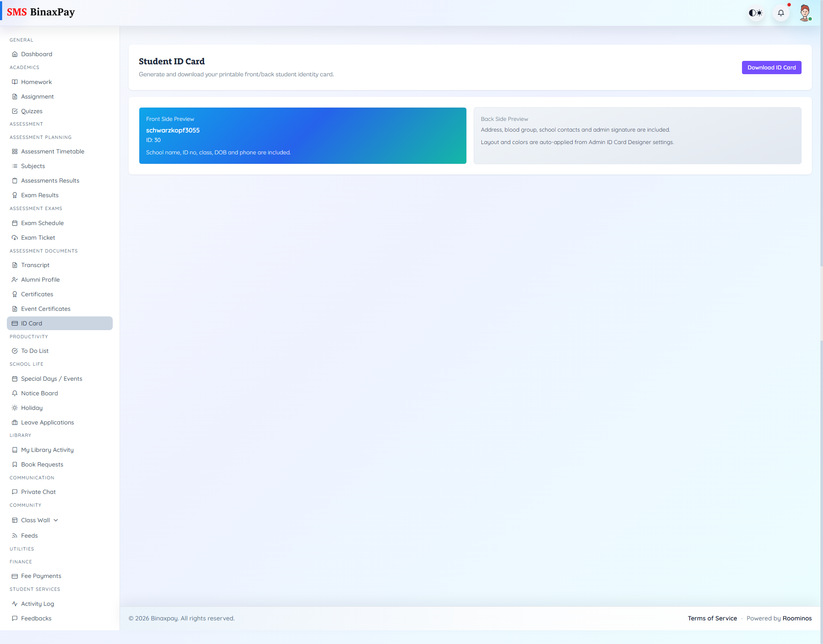The image size is (823, 644).
Task: Click the Dashboard home icon
Action: point(15,54)
